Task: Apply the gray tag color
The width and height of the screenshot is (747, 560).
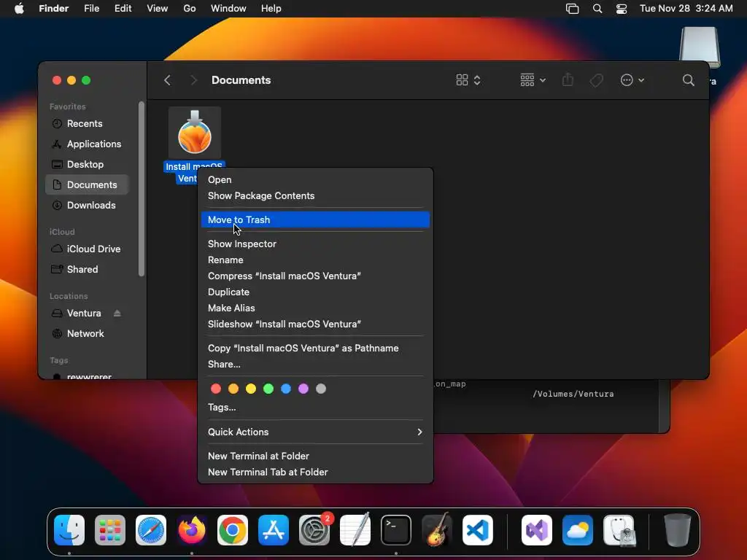Action: [321, 389]
